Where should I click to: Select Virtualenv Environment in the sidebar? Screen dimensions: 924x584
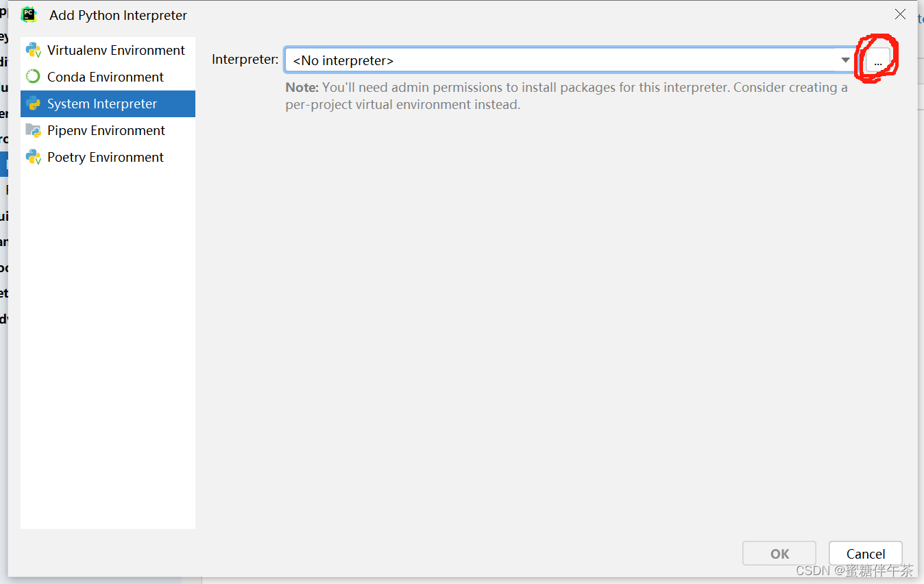(108, 50)
